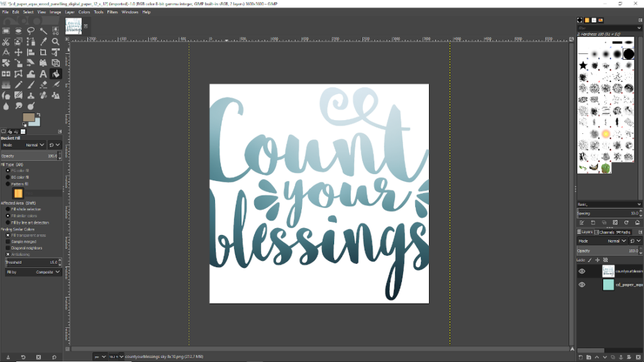
Task: Open the Filters menu
Action: tap(112, 12)
